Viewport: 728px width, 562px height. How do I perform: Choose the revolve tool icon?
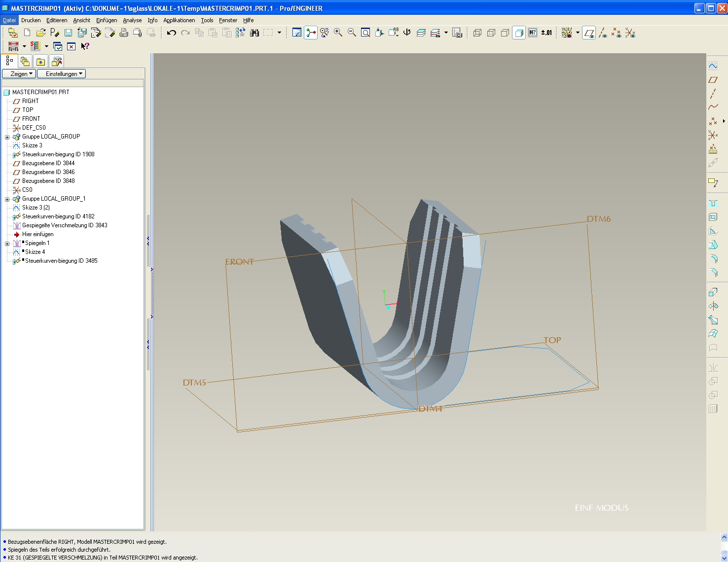tap(713, 306)
